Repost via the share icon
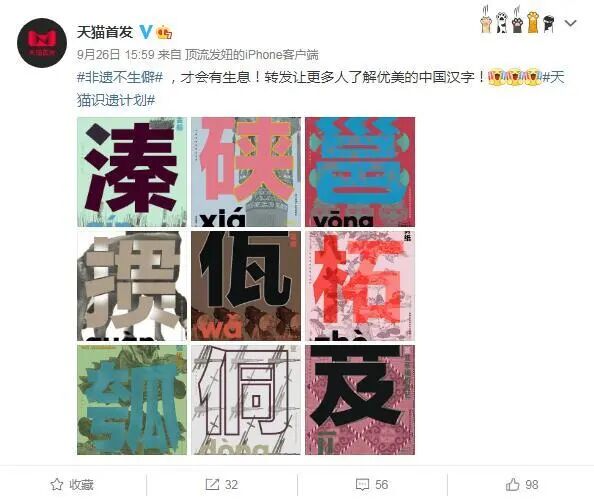Image resolution: width=594 pixels, height=502 pixels. click(212, 485)
